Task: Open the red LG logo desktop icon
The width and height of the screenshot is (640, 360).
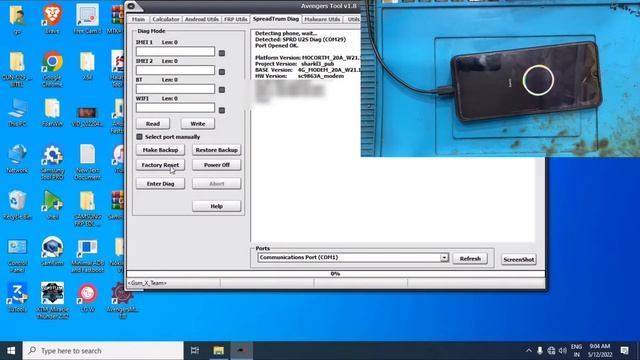Action: pos(87,298)
